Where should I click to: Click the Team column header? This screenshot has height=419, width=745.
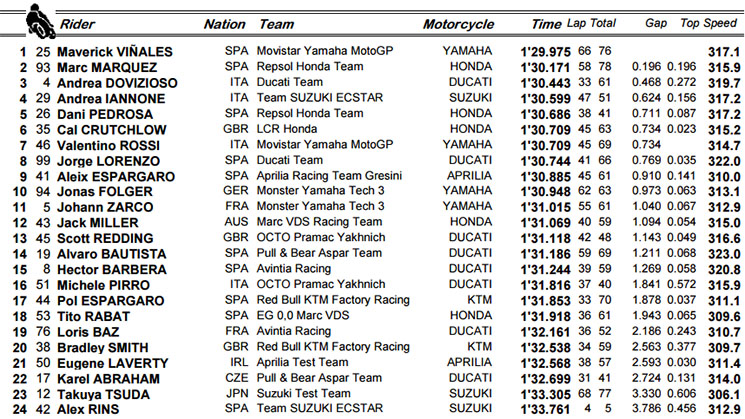pyautogui.click(x=277, y=24)
